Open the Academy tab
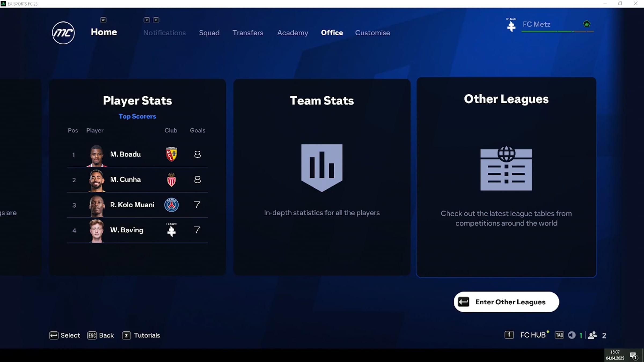This screenshot has height=362, width=644. (x=292, y=33)
